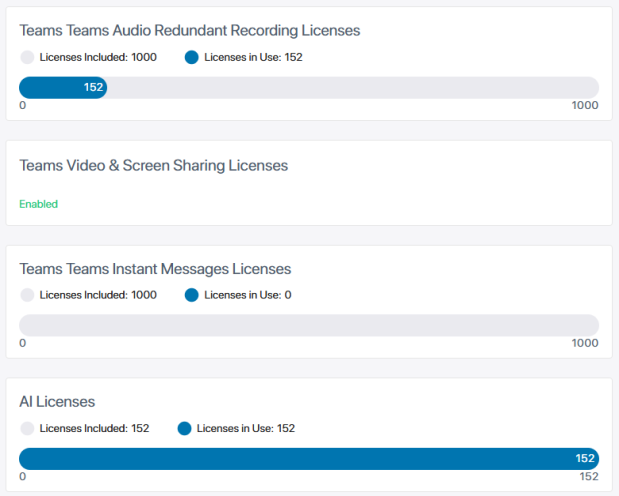The width and height of the screenshot is (619, 496).
Task: Click gray Licenses Included dot in Audio Recording card
Action: point(27,57)
